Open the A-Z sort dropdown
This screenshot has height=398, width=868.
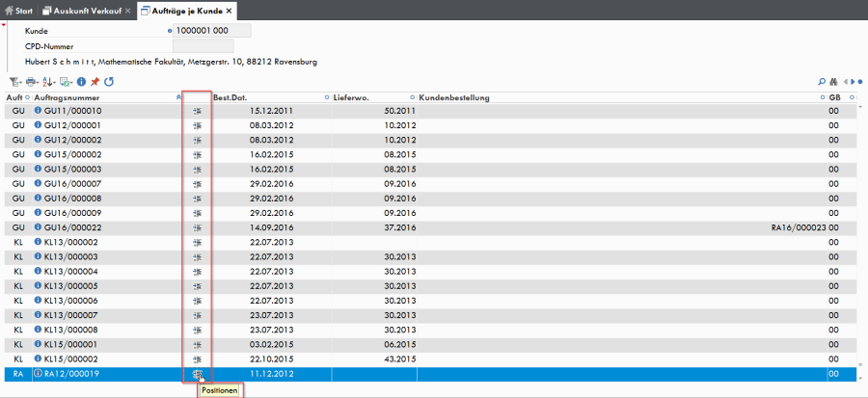click(x=49, y=82)
